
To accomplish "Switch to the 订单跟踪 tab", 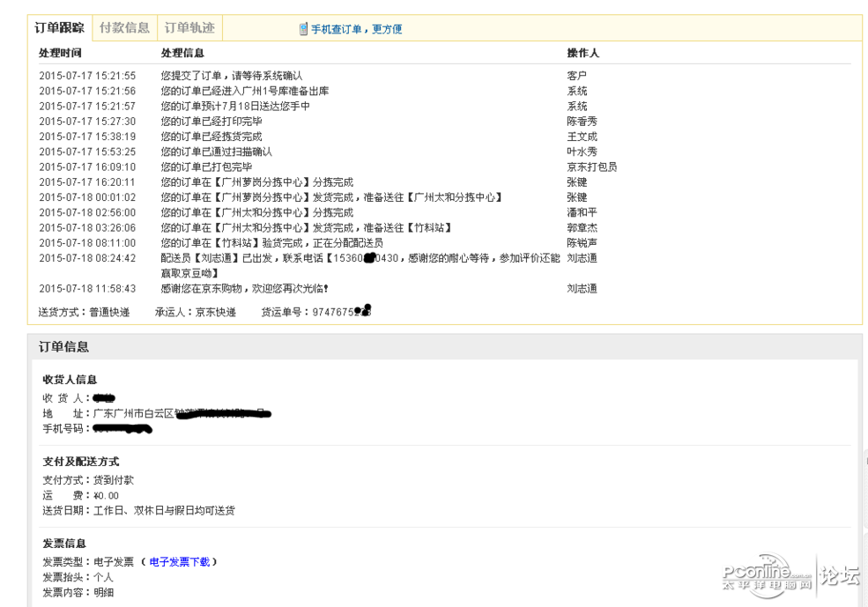I will 59,27.
